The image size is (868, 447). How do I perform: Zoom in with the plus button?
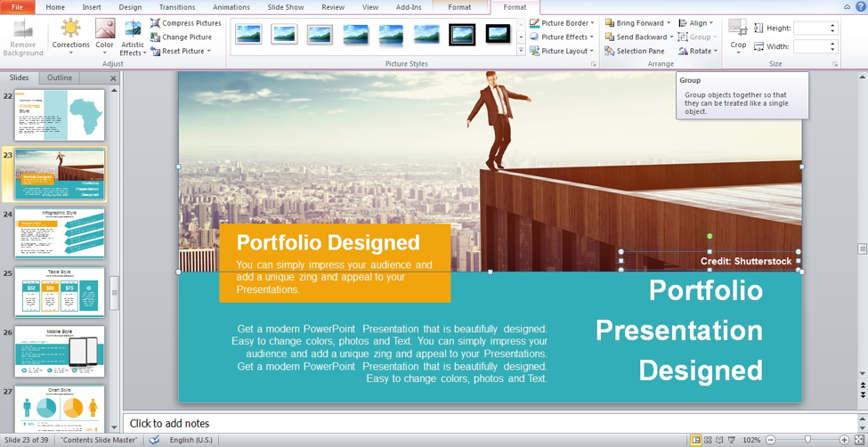tap(844, 440)
